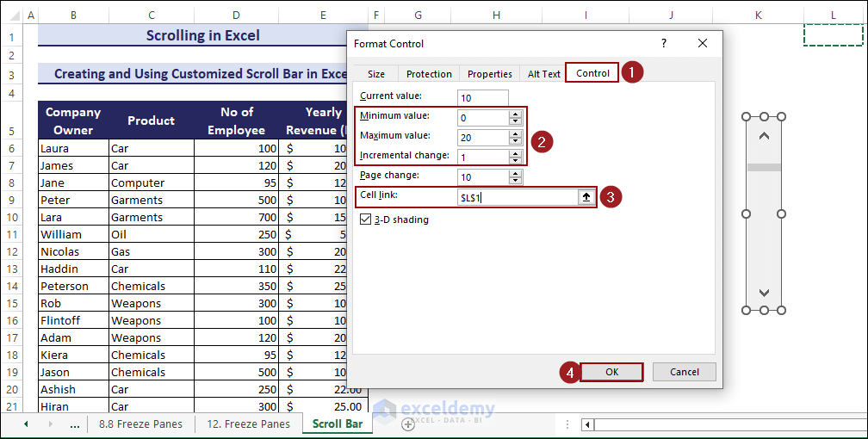This screenshot has height=439, width=868.
Task: Select employee count 700 in Lara's row
Action: pos(236,217)
